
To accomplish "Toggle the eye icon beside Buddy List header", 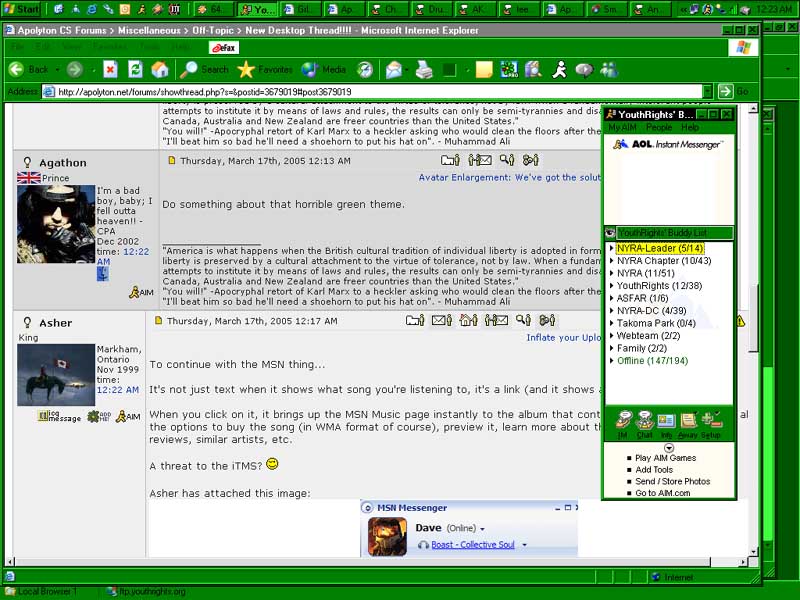I will [610, 233].
